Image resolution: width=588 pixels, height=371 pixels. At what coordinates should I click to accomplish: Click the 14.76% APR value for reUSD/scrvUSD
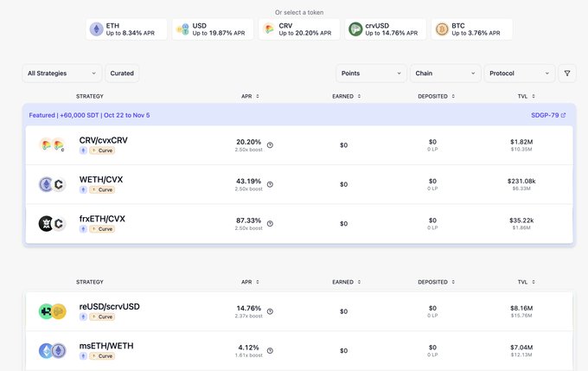(249, 308)
